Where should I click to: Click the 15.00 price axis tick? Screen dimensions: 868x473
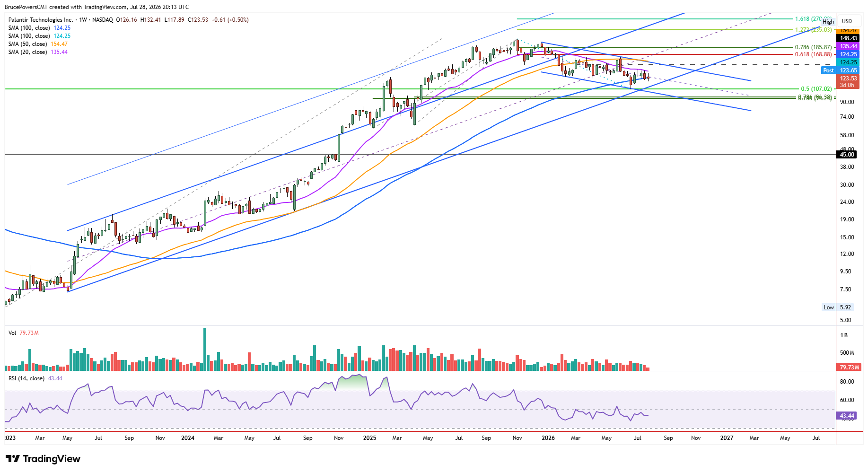[x=847, y=237]
